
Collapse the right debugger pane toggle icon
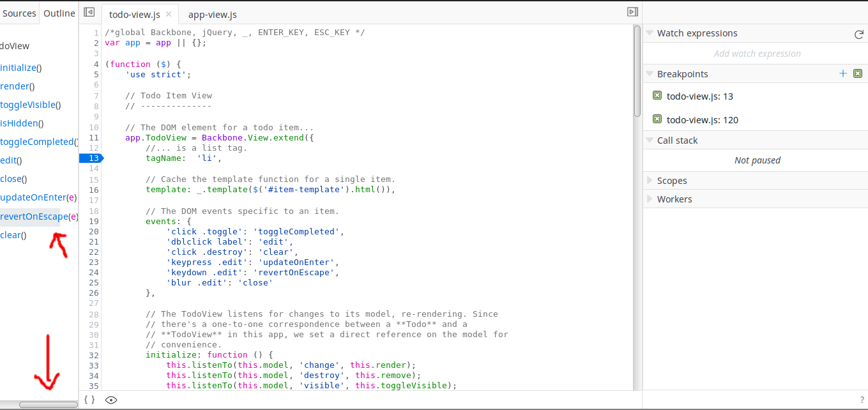point(632,12)
